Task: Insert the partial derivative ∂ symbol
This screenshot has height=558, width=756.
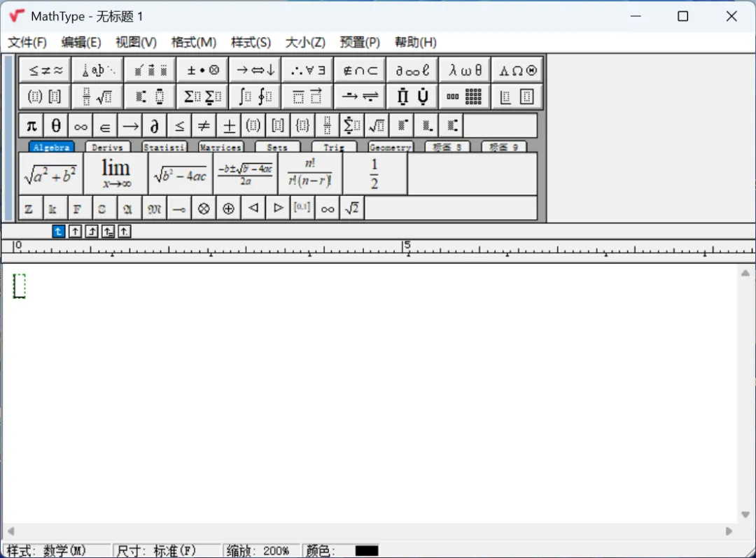Action: tap(155, 126)
